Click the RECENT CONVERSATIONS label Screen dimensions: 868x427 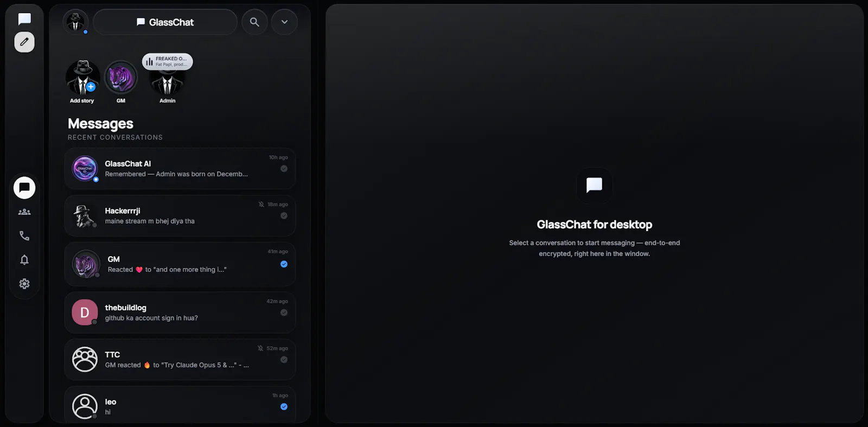point(115,137)
